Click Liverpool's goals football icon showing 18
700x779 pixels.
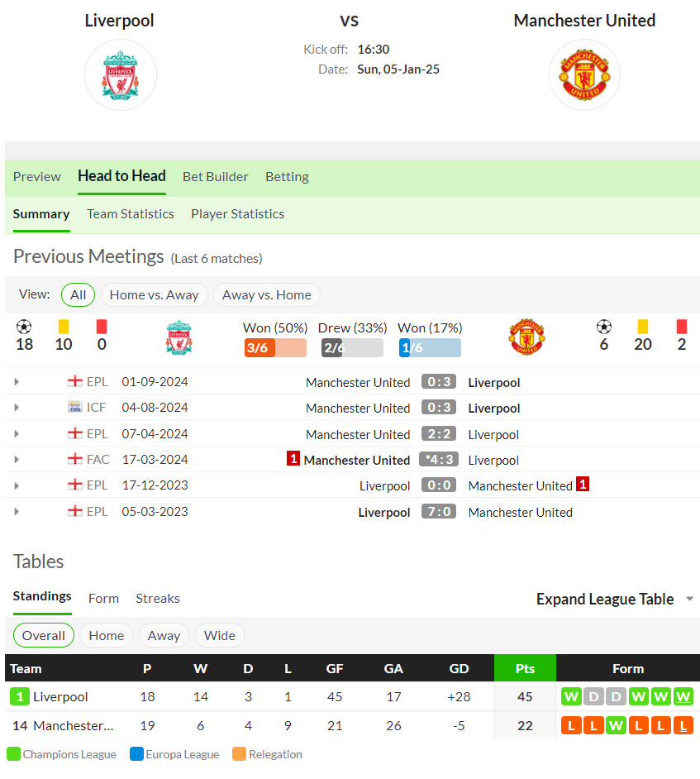pyautogui.click(x=24, y=327)
